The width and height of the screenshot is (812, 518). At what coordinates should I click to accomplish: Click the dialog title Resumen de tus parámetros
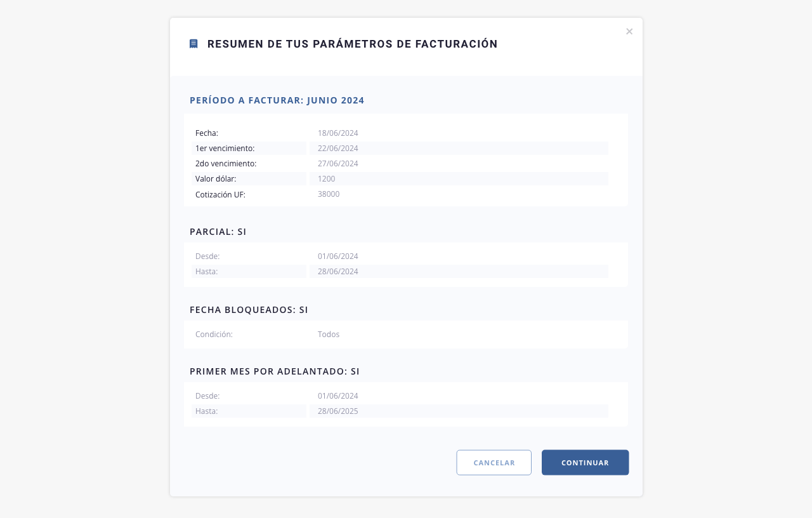tap(353, 44)
